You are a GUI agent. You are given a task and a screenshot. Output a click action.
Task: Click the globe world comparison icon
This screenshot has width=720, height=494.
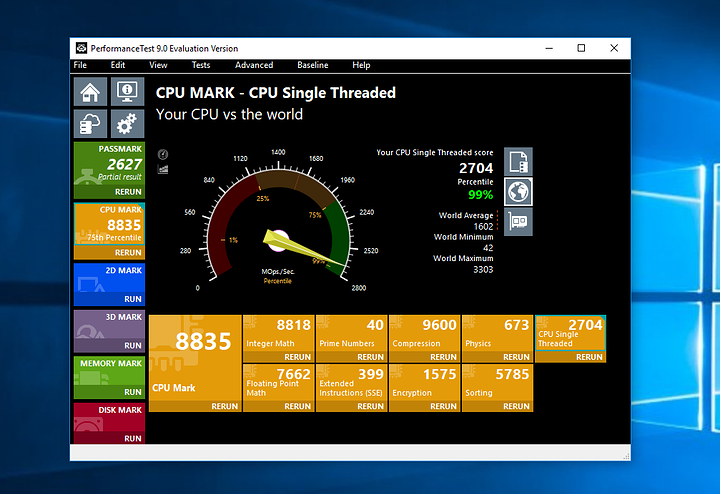519,191
